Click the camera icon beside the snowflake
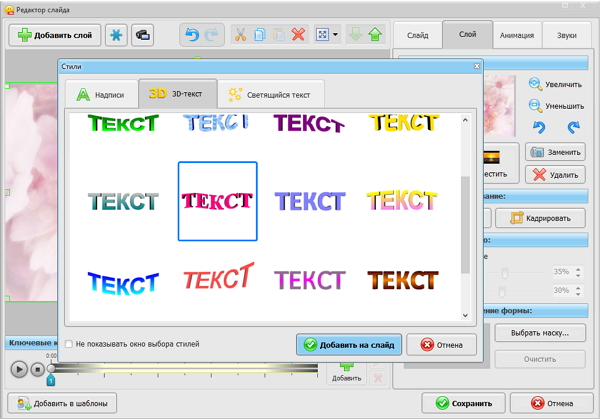Image resolution: width=600 pixels, height=419 pixels. point(143,35)
